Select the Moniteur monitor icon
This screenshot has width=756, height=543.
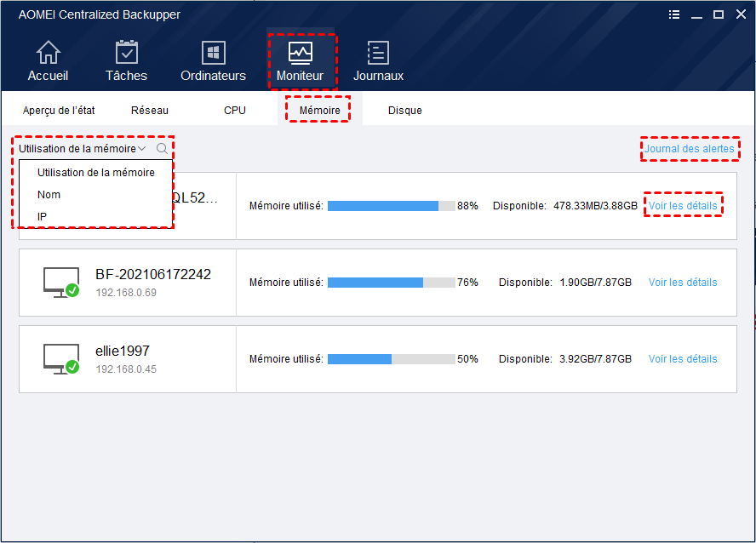pyautogui.click(x=300, y=53)
